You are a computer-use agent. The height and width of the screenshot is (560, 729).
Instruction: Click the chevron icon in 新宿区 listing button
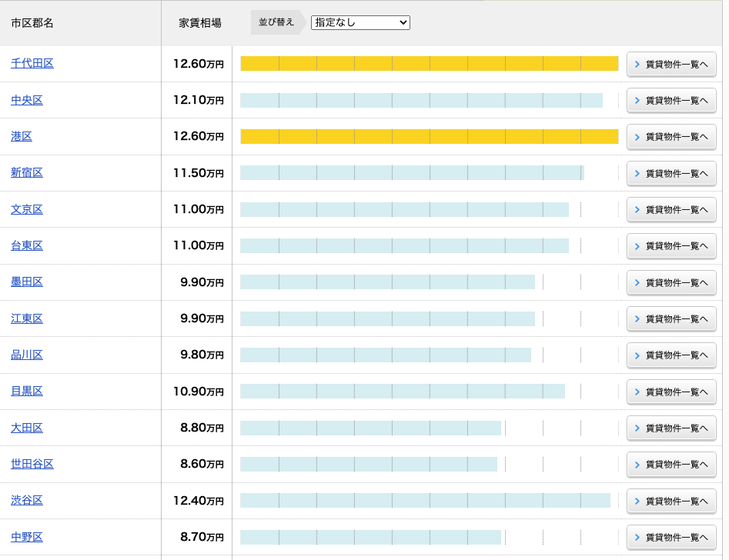click(x=637, y=173)
